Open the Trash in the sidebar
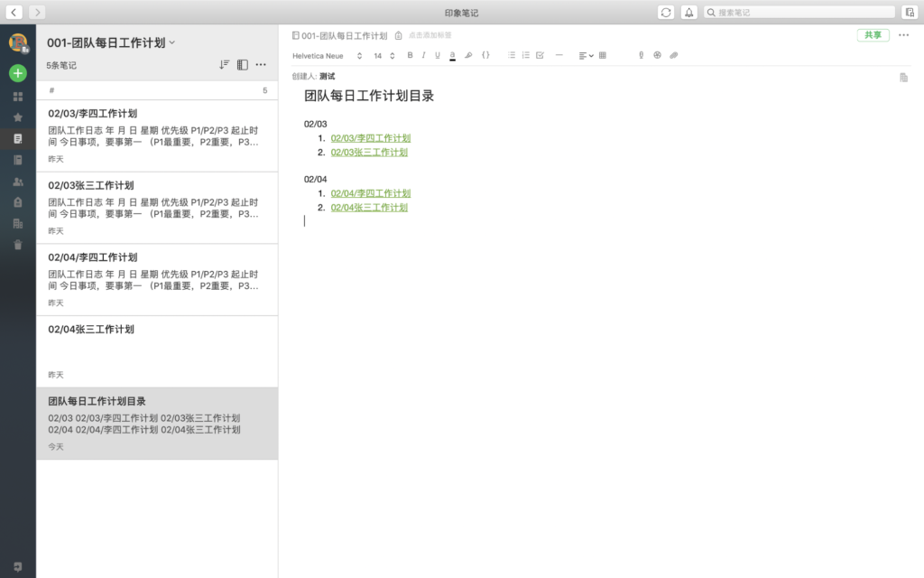The height and width of the screenshot is (578, 924). tap(18, 245)
